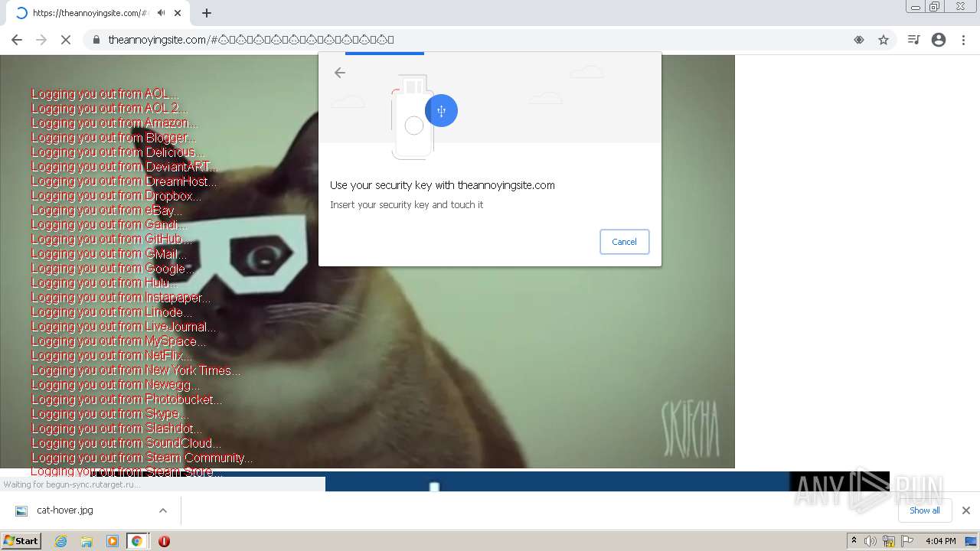This screenshot has height=551, width=980.
Task: Open the Windows Start menu
Action: 21,540
